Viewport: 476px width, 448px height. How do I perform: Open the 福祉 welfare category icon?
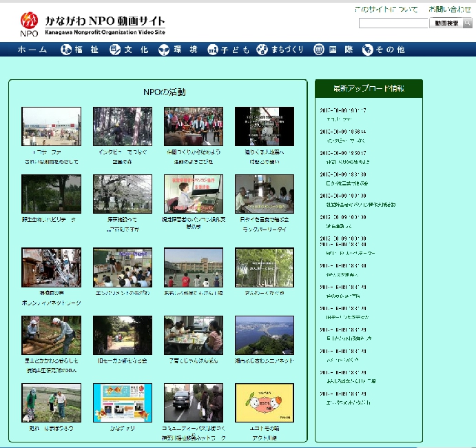(66, 50)
